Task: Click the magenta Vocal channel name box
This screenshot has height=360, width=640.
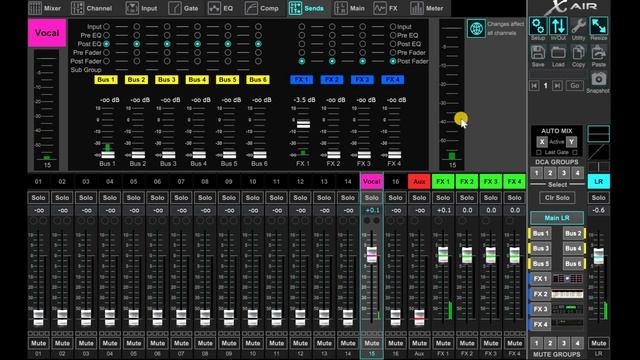Action: click(x=47, y=33)
